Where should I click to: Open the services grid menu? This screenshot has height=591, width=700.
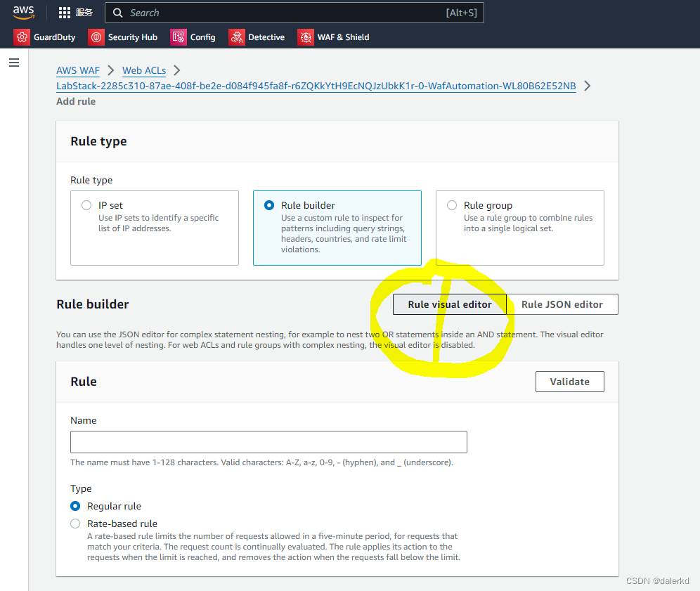coord(65,13)
